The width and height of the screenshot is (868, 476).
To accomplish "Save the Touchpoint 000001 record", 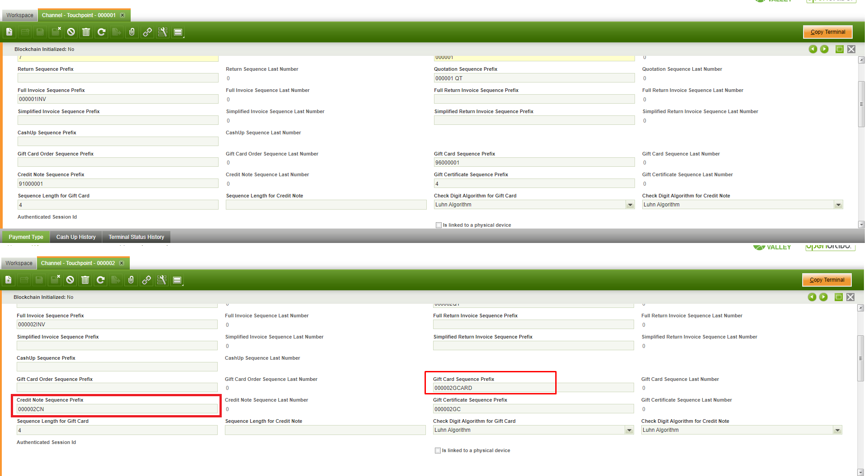I will pos(40,32).
